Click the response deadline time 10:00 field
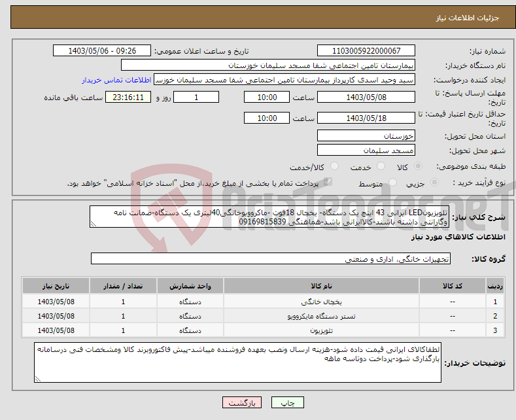 [267, 97]
